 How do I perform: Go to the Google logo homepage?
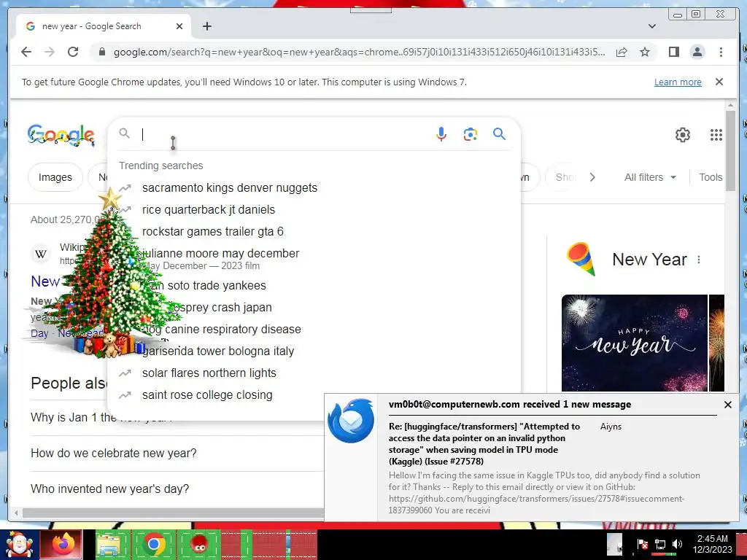click(61, 135)
